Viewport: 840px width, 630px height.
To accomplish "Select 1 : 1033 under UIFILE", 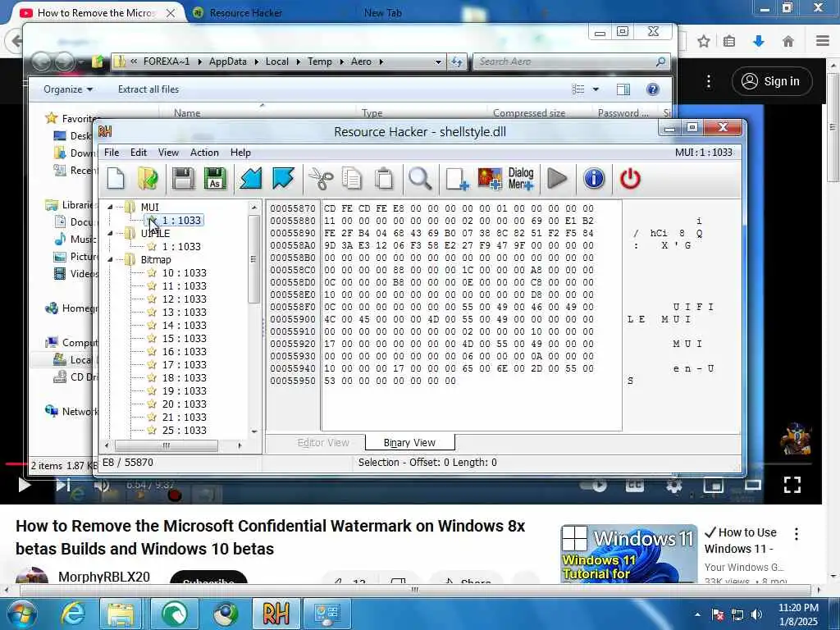I will (181, 246).
